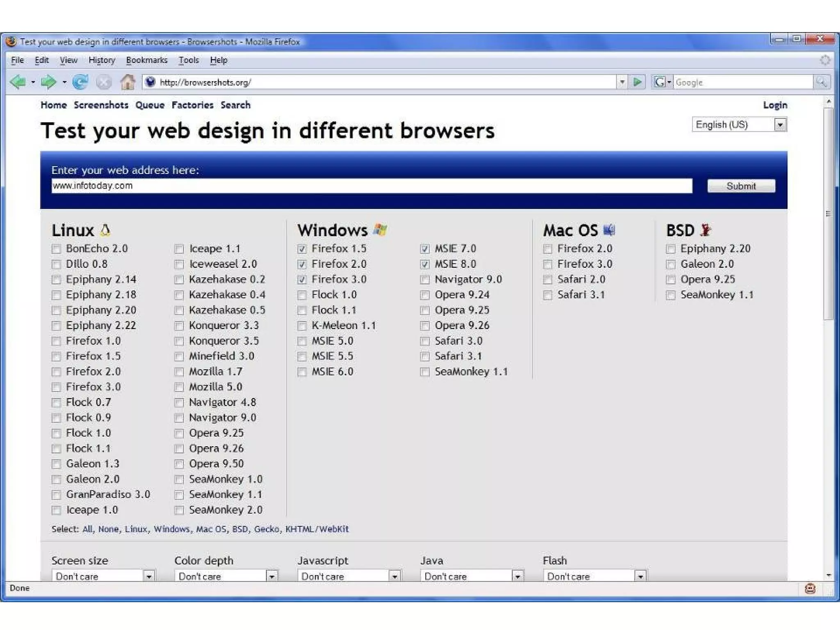Click the search magnifier icon
The image size is (840, 630).
tap(821, 82)
